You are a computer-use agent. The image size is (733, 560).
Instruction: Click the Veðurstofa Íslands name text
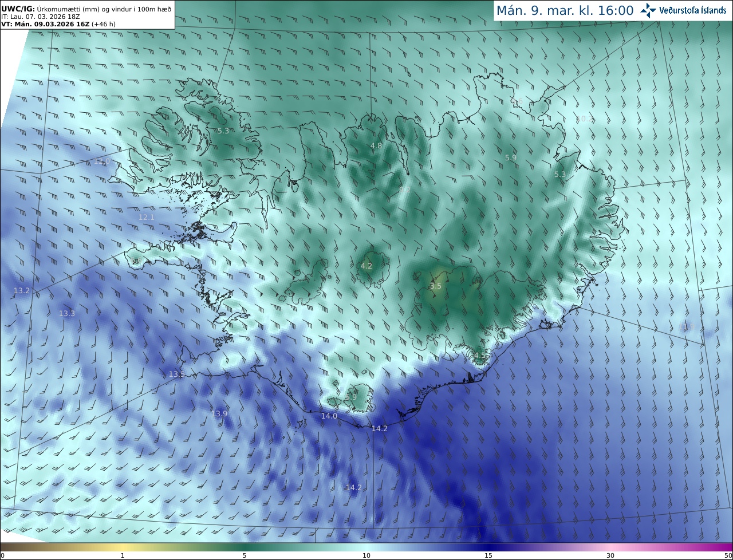693,10
